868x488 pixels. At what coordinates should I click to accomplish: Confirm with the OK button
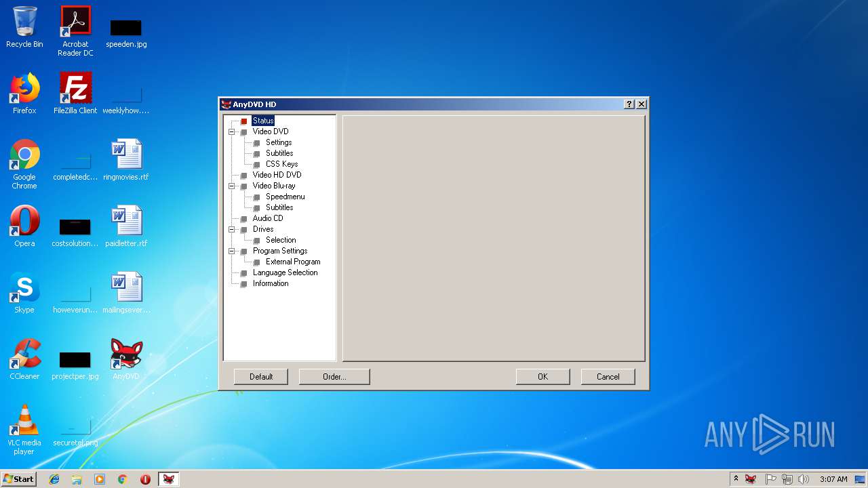[542, 377]
